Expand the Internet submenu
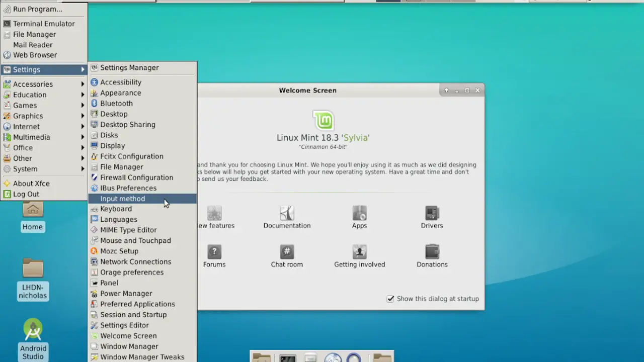The width and height of the screenshot is (644, 362). pos(44,126)
